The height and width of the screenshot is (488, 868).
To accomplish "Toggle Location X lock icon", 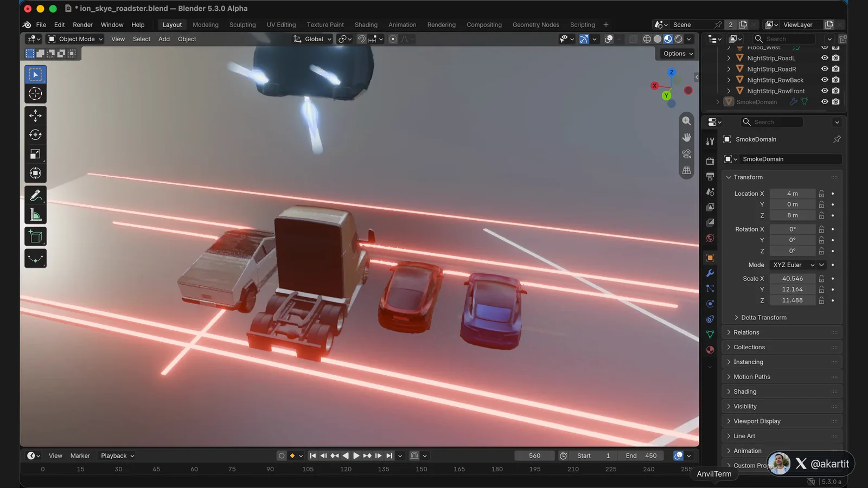I will [x=822, y=194].
